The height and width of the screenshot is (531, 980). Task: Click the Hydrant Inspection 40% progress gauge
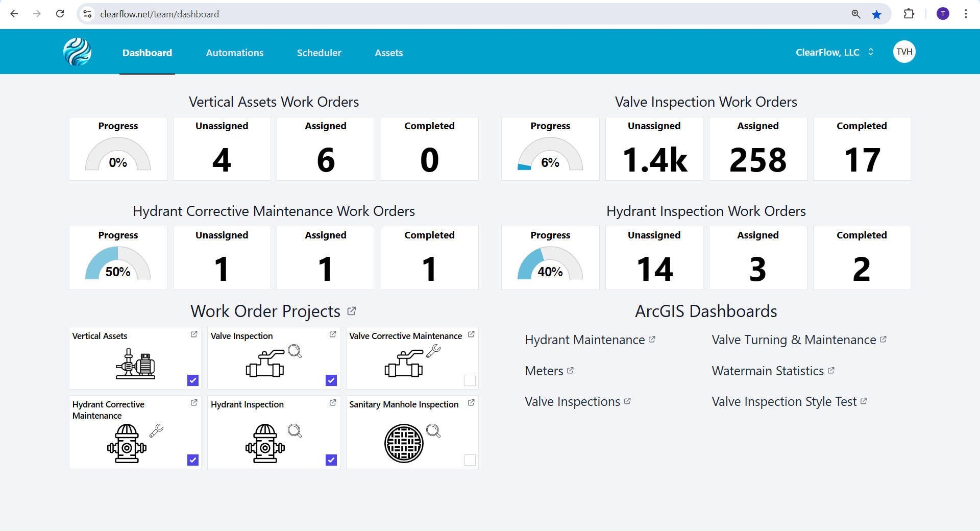550,263
